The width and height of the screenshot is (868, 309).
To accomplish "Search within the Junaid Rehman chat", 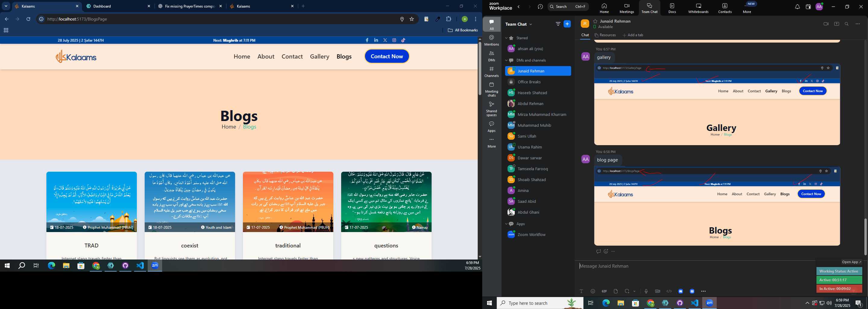I will [846, 24].
